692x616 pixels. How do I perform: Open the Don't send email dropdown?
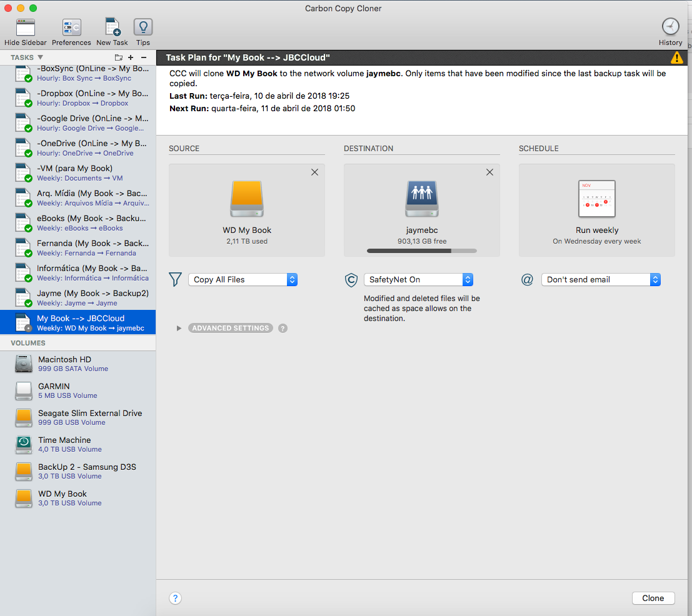click(x=600, y=280)
